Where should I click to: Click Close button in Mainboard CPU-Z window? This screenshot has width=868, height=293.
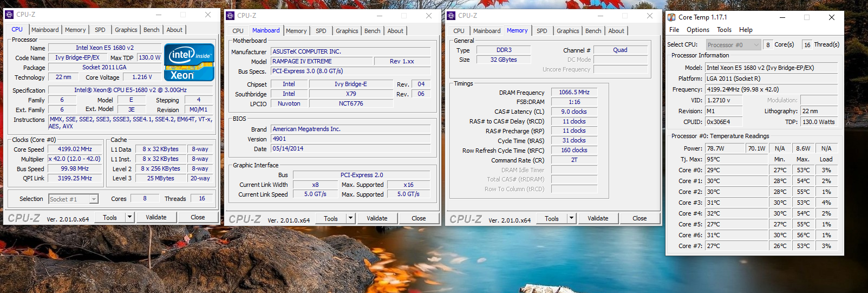419,218
